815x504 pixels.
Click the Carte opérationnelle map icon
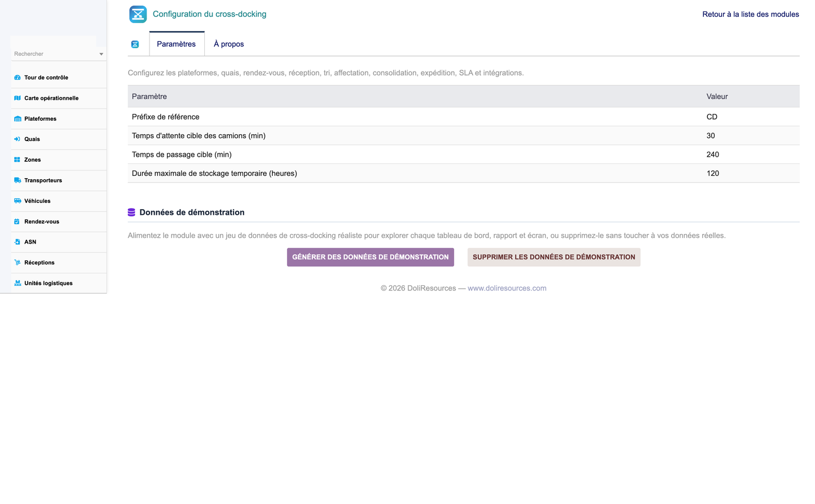pyautogui.click(x=17, y=98)
